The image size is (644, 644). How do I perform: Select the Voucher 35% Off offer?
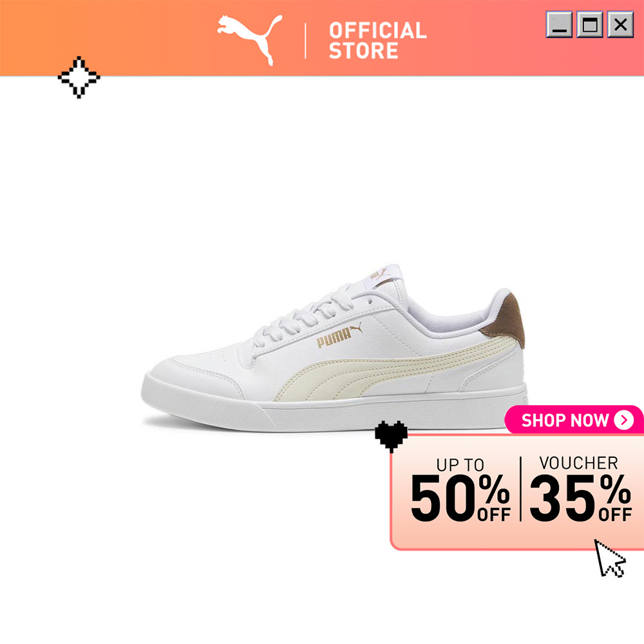point(580,489)
